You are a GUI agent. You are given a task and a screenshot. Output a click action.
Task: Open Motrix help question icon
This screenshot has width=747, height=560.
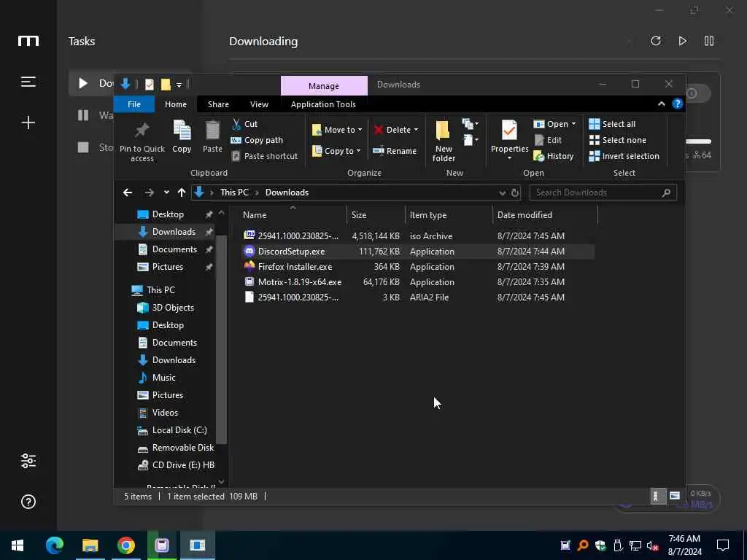pos(28,502)
